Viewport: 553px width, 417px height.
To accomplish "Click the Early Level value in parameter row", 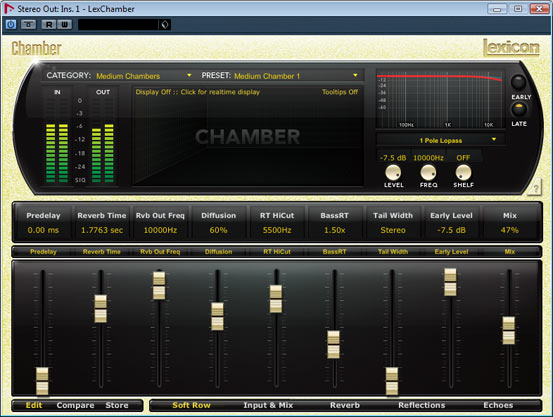I will (x=451, y=230).
